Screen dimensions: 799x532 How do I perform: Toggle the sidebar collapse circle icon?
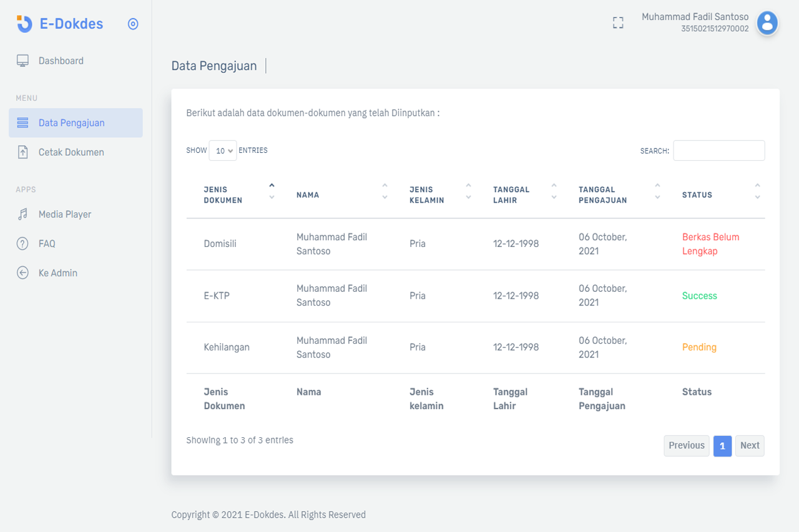[x=133, y=24]
